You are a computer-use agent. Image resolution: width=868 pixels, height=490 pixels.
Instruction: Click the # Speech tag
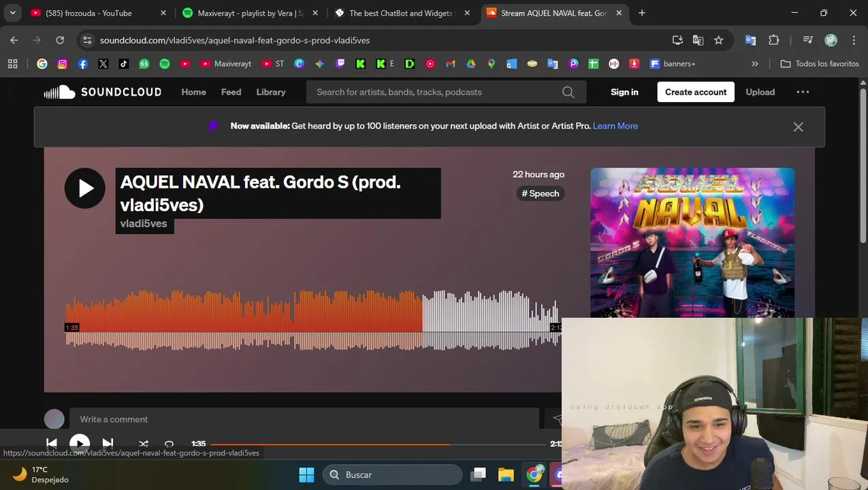click(x=541, y=193)
